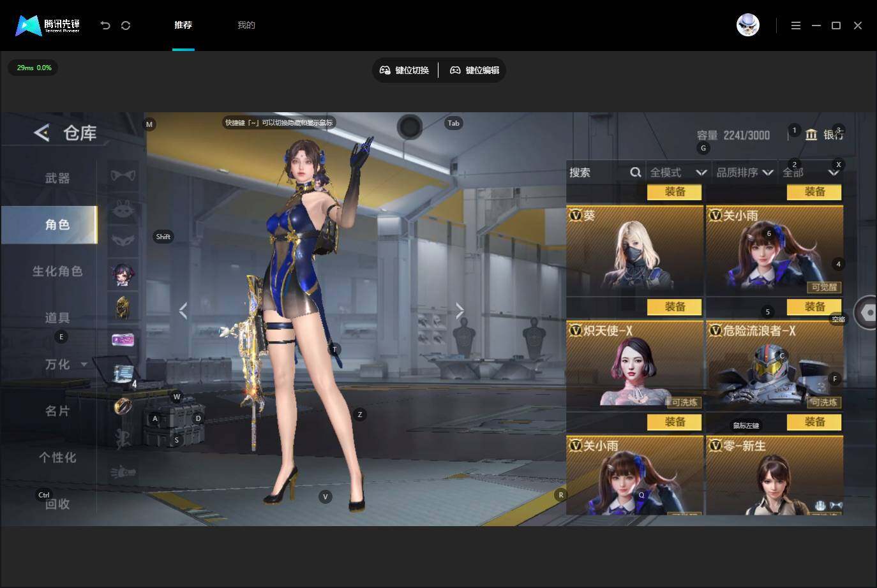Open the 个性化 category
Screen dimensions: 877x588
point(57,457)
